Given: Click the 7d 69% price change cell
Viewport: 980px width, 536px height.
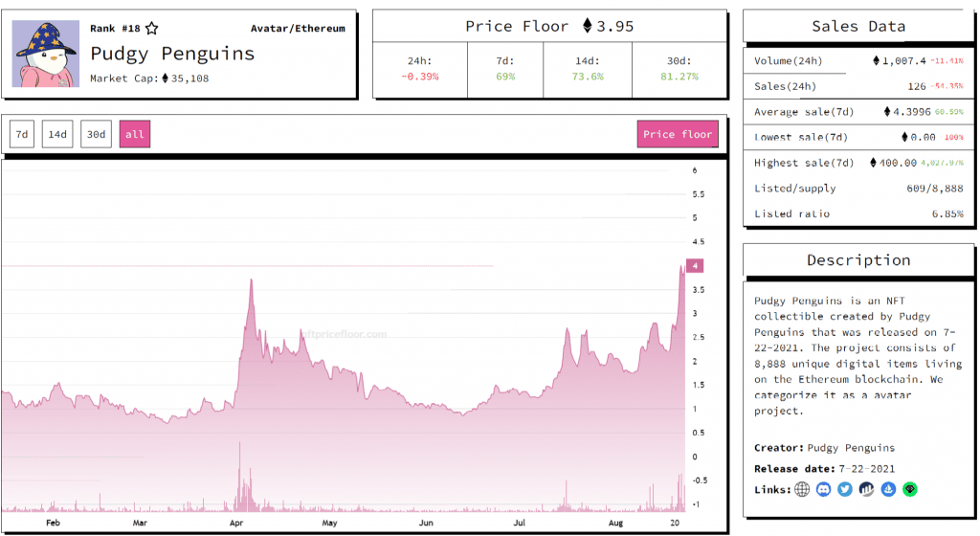Looking at the screenshot, I should 505,69.
